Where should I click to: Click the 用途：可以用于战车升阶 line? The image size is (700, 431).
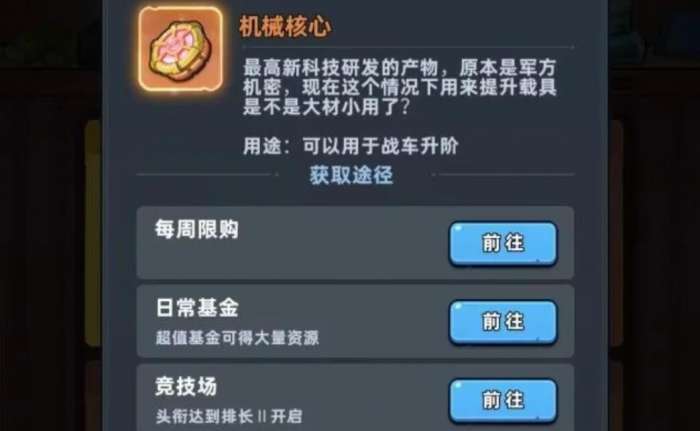click(x=350, y=146)
